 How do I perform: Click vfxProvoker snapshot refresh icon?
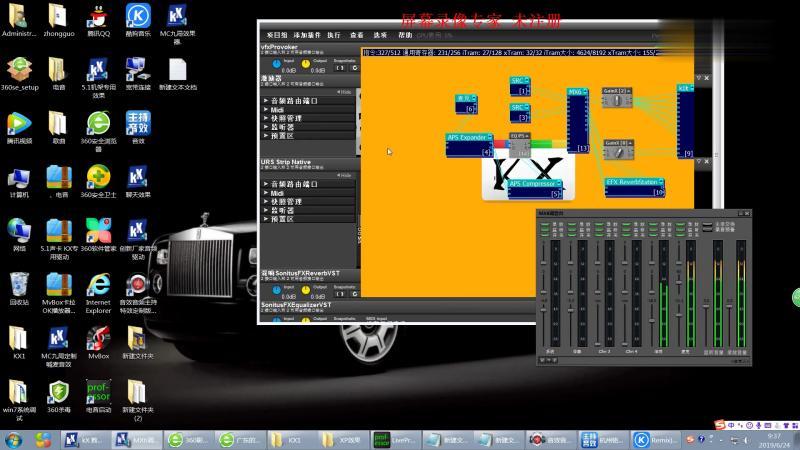(x=355, y=68)
